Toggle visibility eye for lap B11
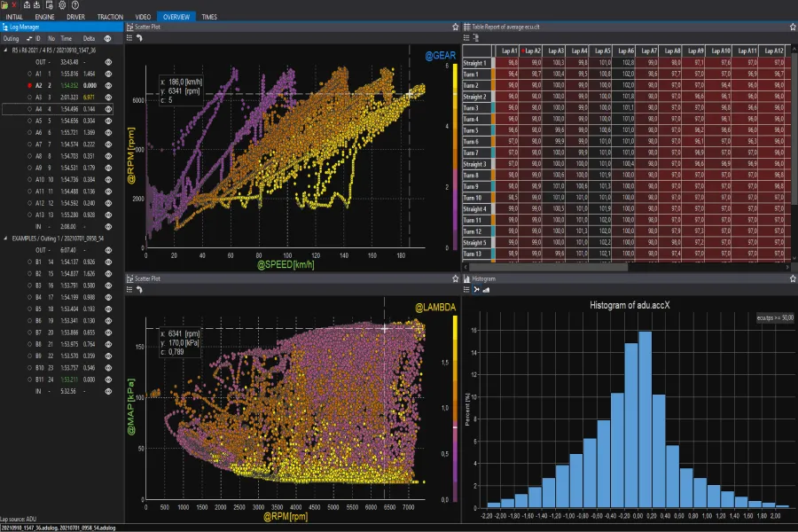This screenshot has width=798, height=532. click(x=108, y=379)
